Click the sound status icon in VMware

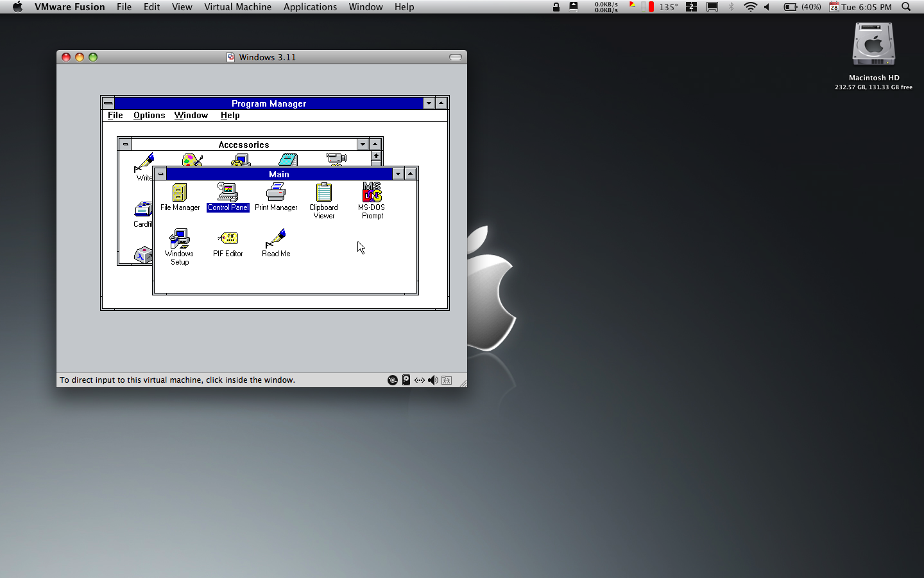433,380
